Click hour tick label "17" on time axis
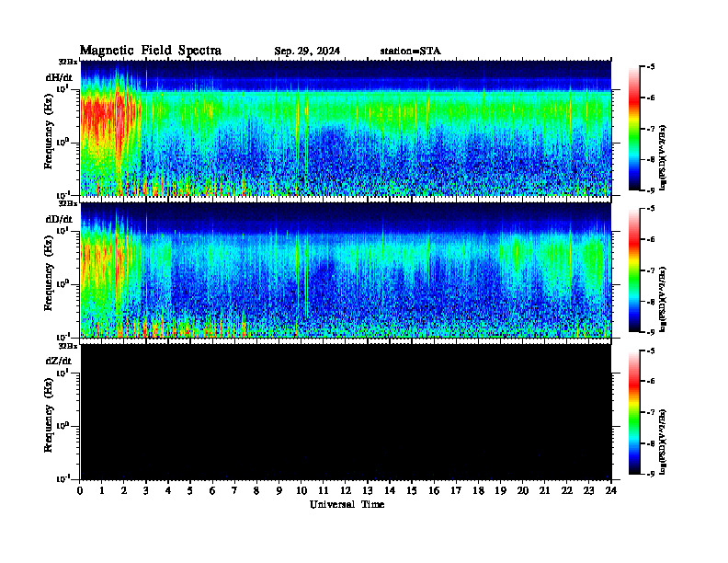The height and width of the screenshot is (563, 728). 456,491
